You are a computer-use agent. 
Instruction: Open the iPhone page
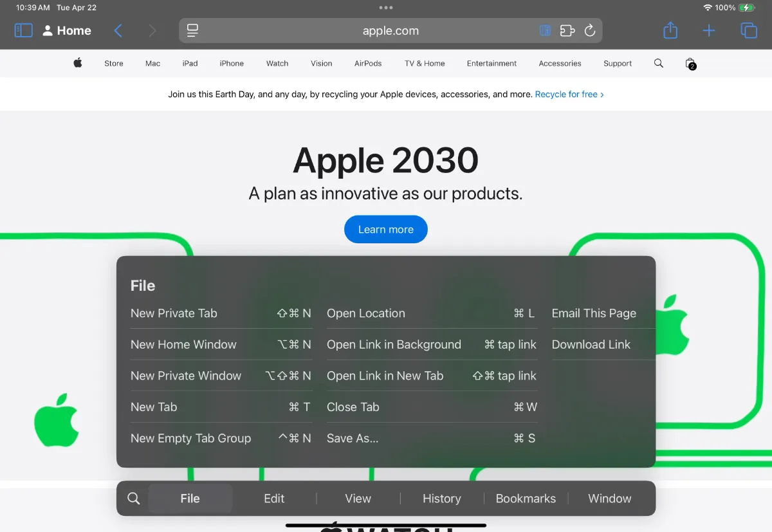tap(232, 63)
